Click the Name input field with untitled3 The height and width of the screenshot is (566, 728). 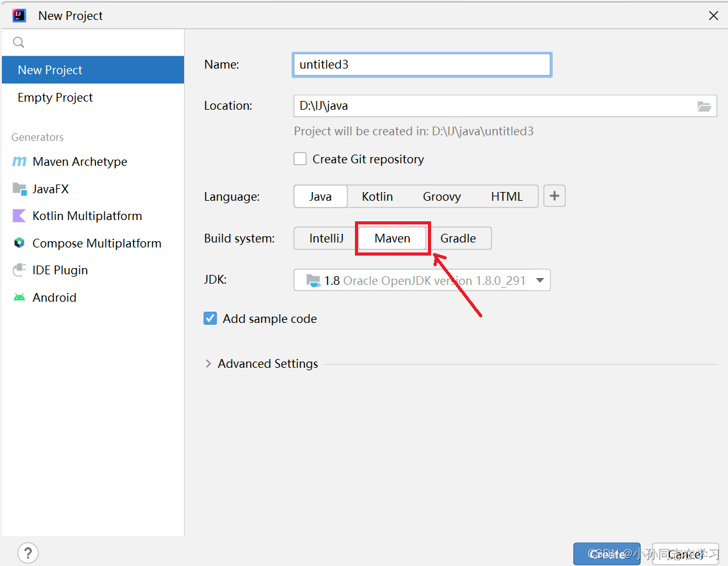click(x=422, y=64)
